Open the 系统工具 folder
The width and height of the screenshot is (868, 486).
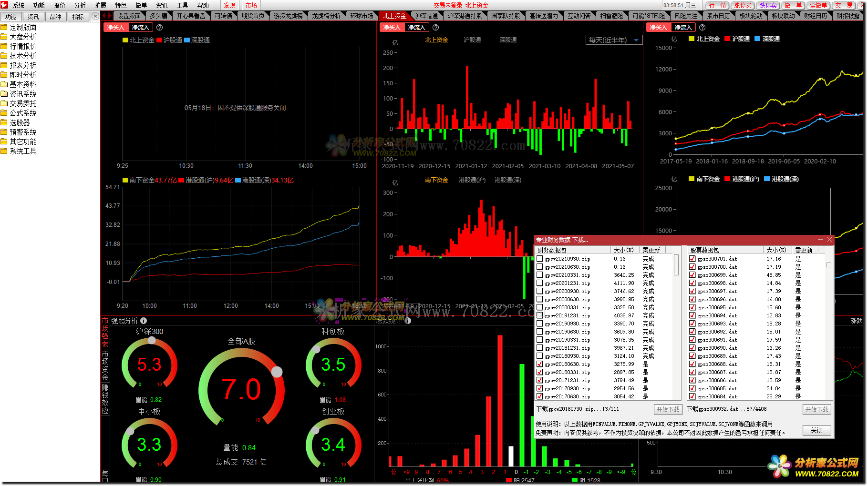19,151
